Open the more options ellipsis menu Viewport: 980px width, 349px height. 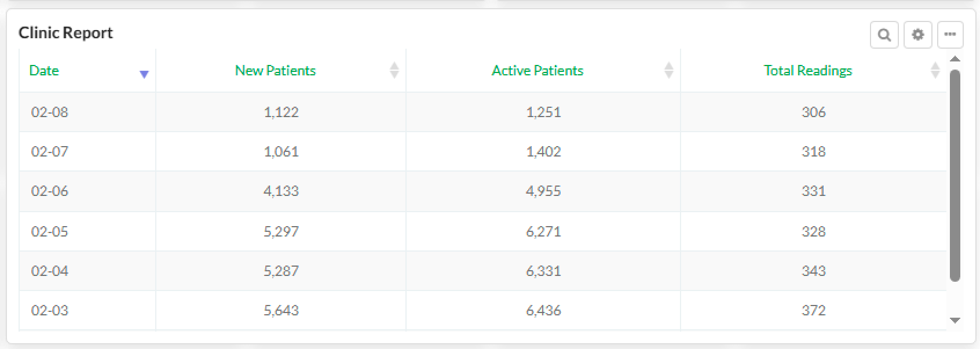(950, 35)
